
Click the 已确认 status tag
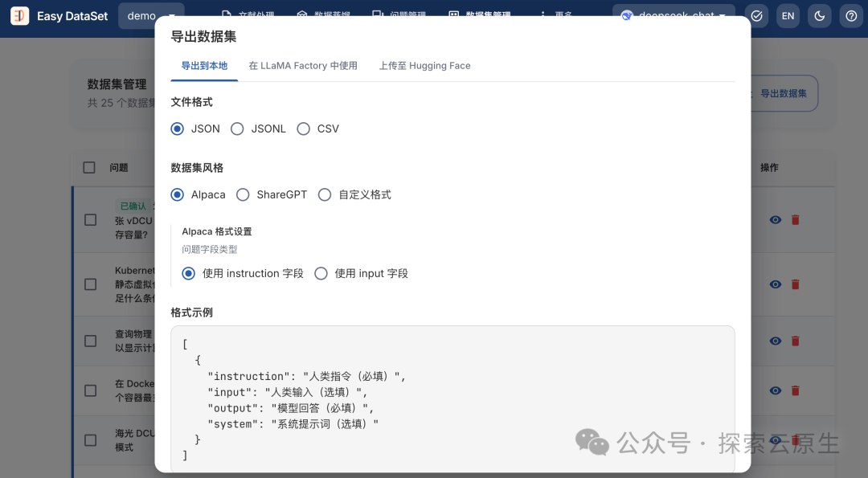pyautogui.click(x=133, y=206)
